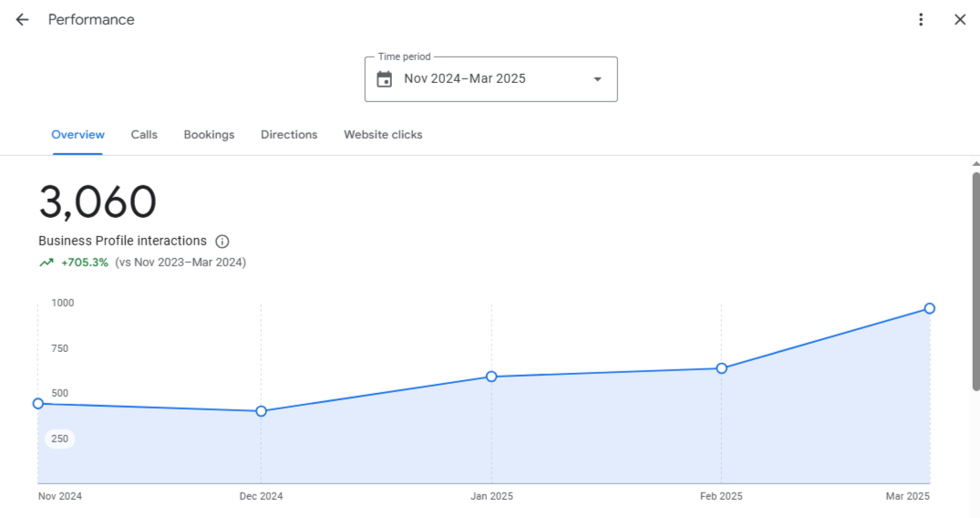Click the Mar 2025 x-axis label
980x518 pixels.
(907, 496)
